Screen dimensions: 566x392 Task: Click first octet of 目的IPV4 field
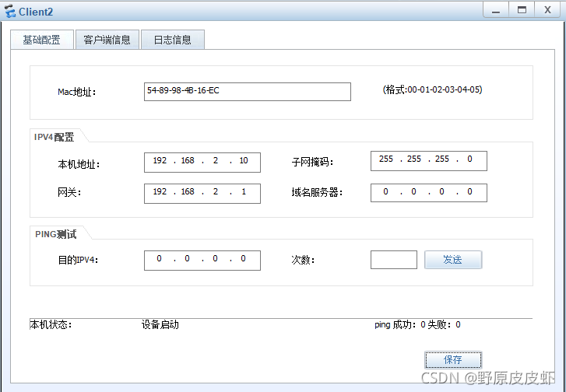point(159,258)
